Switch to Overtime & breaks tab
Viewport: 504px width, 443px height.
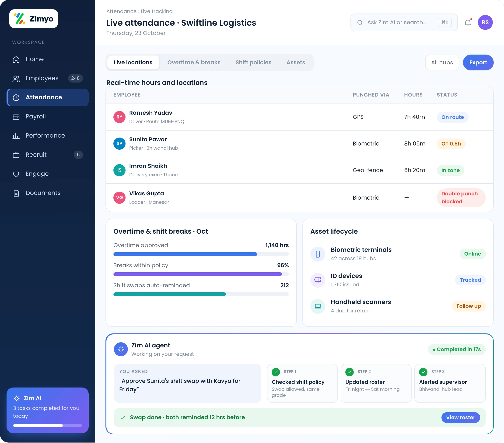(x=194, y=62)
